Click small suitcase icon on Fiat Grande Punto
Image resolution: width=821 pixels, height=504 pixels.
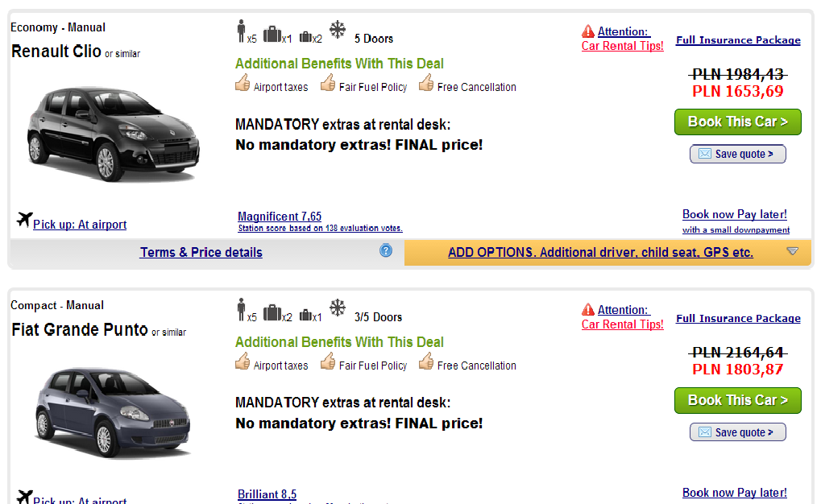(305, 315)
